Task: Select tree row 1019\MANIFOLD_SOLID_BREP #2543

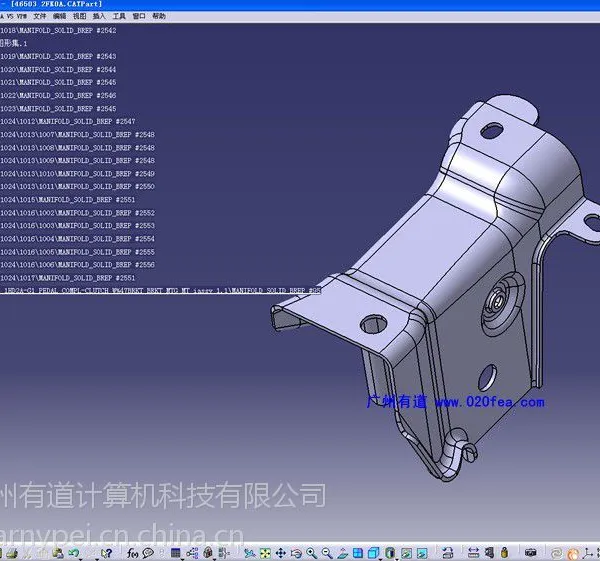Action: click(x=58, y=57)
